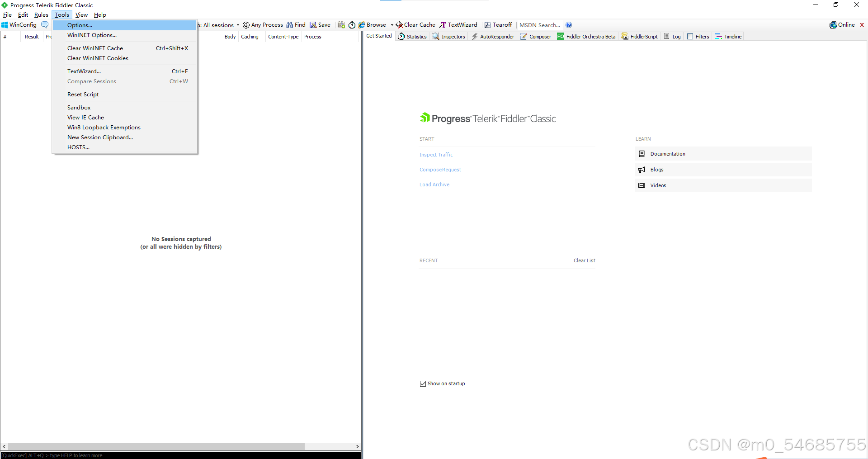Click the Load Archive link

click(434, 185)
